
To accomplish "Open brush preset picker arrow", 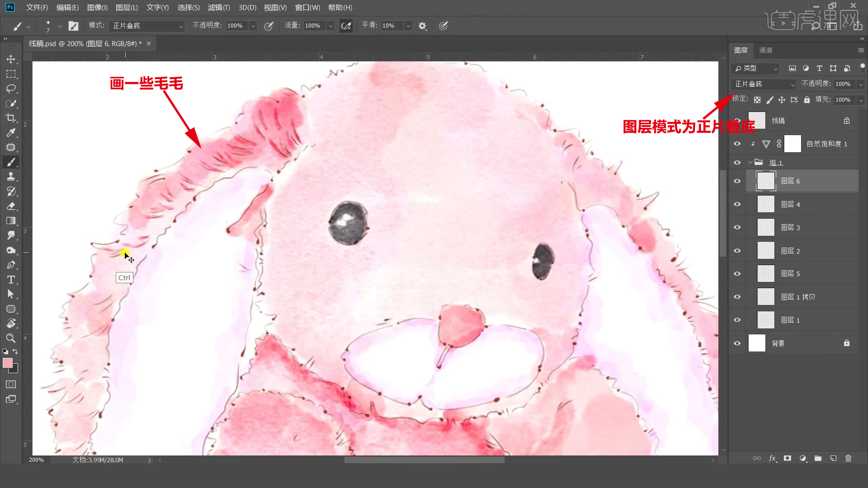I will point(59,26).
